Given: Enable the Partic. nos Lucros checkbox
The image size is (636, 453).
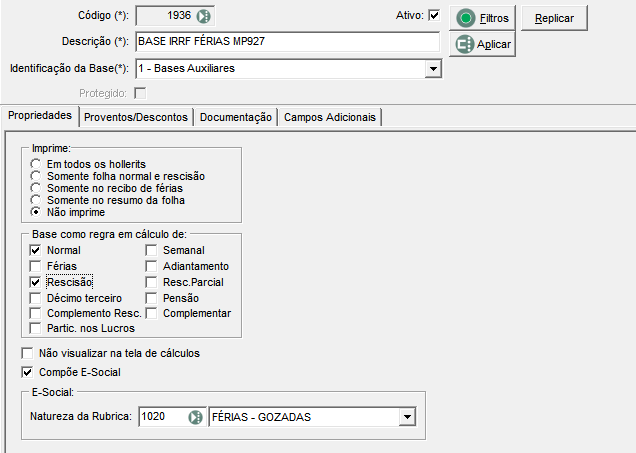Looking at the screenshot, I should pos(35,328).
